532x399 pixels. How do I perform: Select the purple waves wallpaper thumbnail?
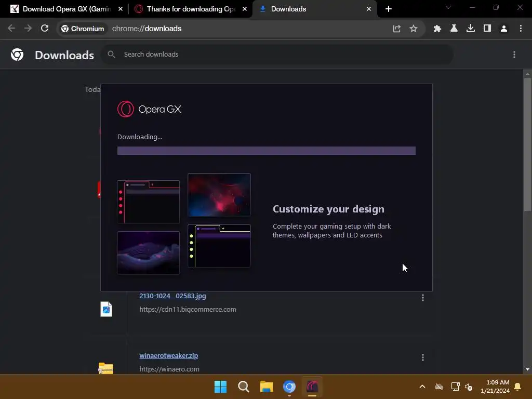point(148,253)
